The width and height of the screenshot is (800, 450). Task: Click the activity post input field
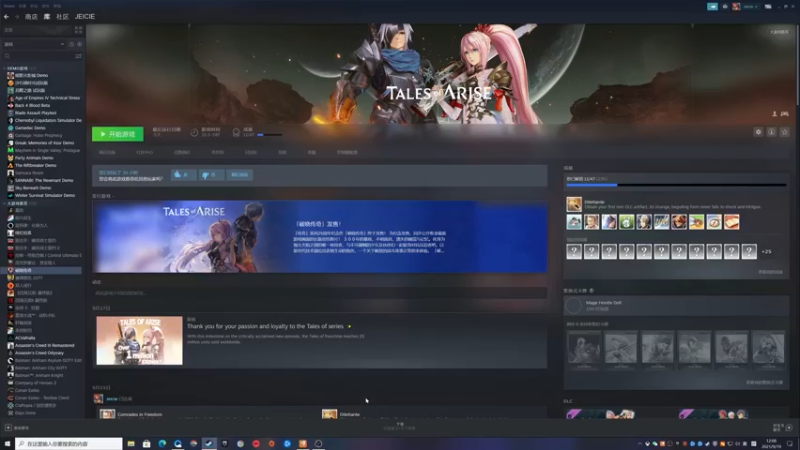pos(320,293)
